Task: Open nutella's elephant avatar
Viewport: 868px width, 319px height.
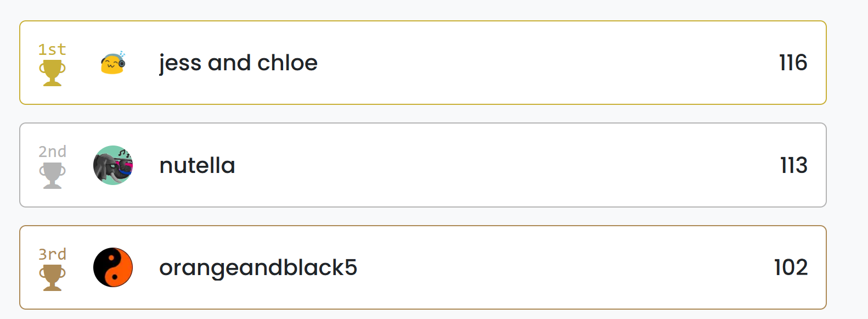Action: 113,165
